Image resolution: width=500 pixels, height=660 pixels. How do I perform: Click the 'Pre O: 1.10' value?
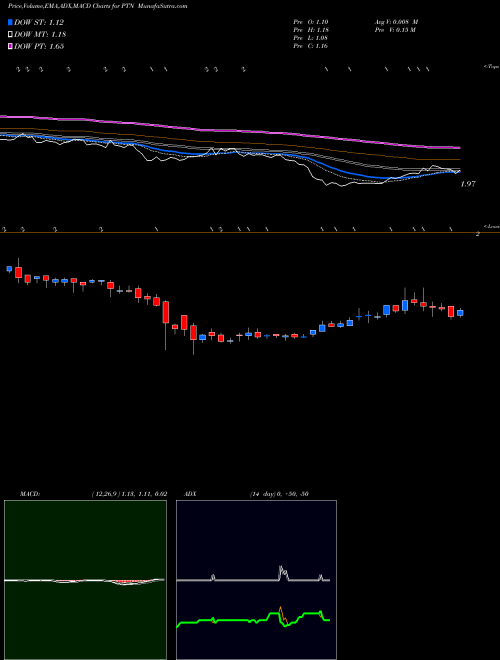point(311,22)
